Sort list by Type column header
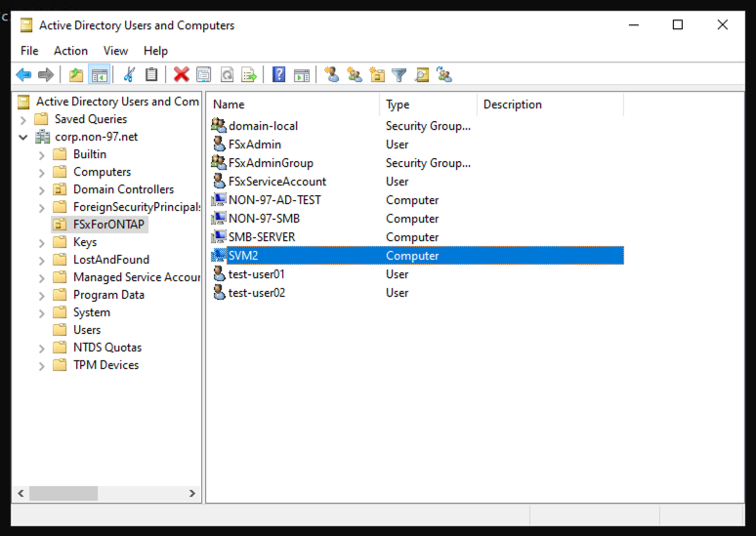This screenshot has height=536, width=756. 428,104
